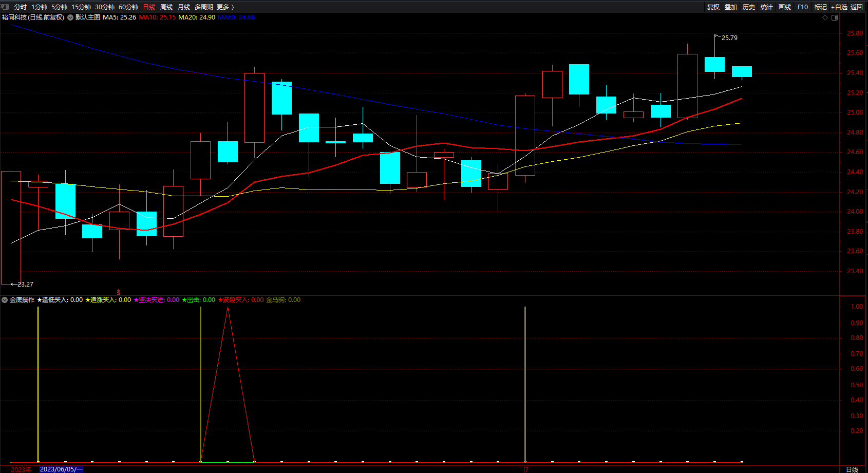Image resolution: width=868 pixels, height=473 pixels.
Task: Click the 25.79 high price marker
Action: [x=729, y=38]
